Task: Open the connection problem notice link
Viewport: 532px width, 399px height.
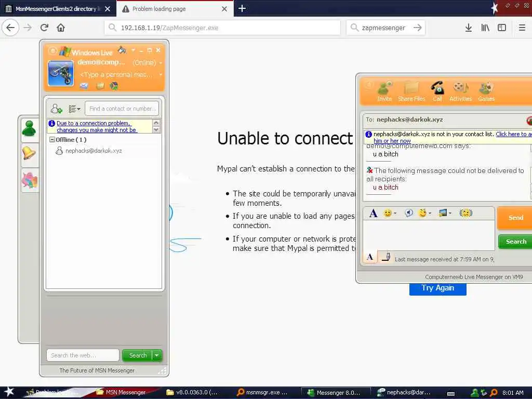Action: point(97,127)
